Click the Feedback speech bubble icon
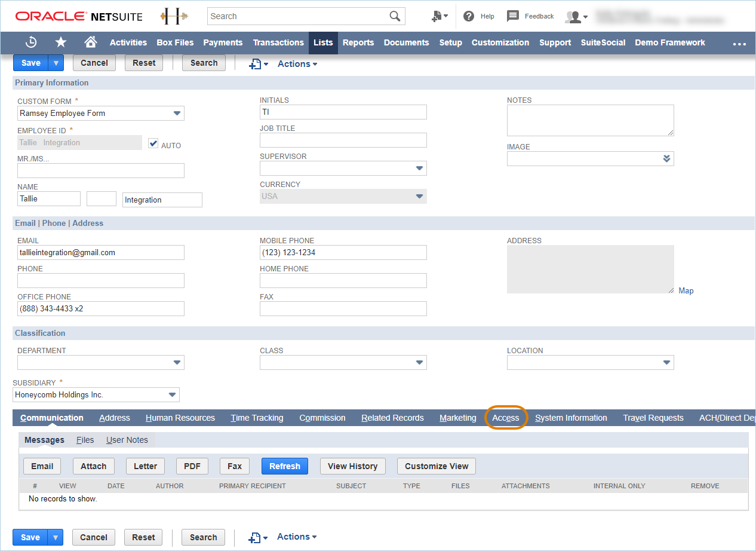This screenshot has width=756, height=551. click(513, 16)
